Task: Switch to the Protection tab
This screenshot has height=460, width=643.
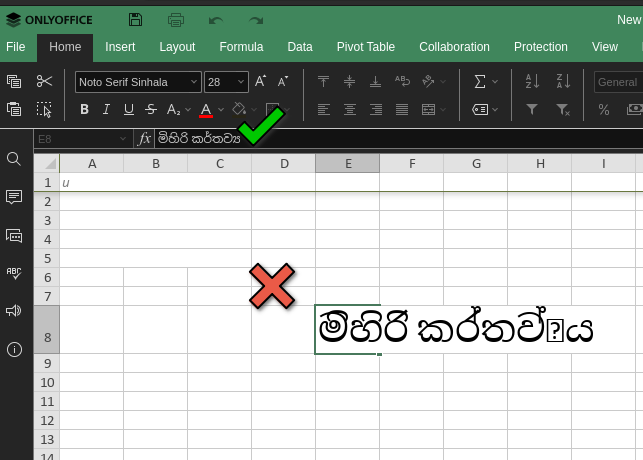Action: (x=540, y=47)
